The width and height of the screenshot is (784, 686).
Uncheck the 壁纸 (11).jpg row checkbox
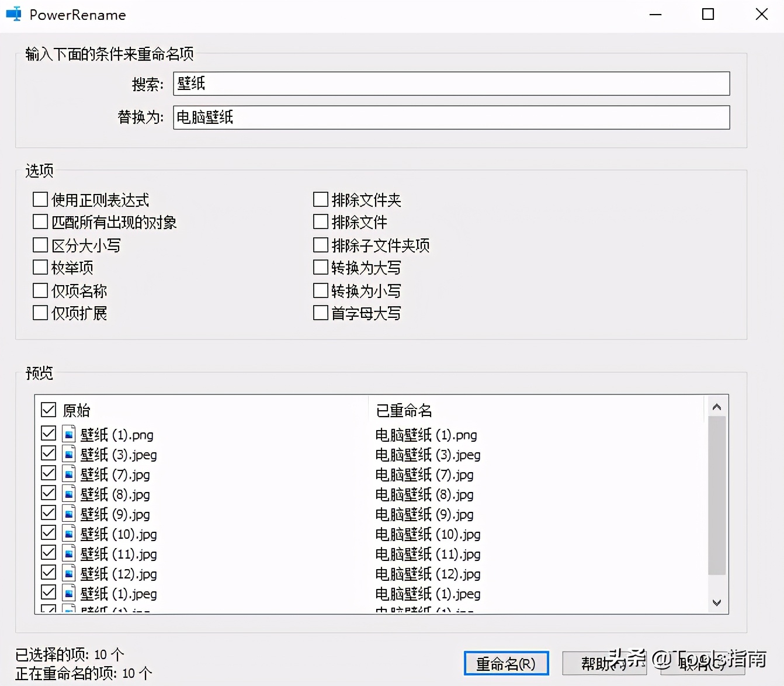[x=48, y=553]
